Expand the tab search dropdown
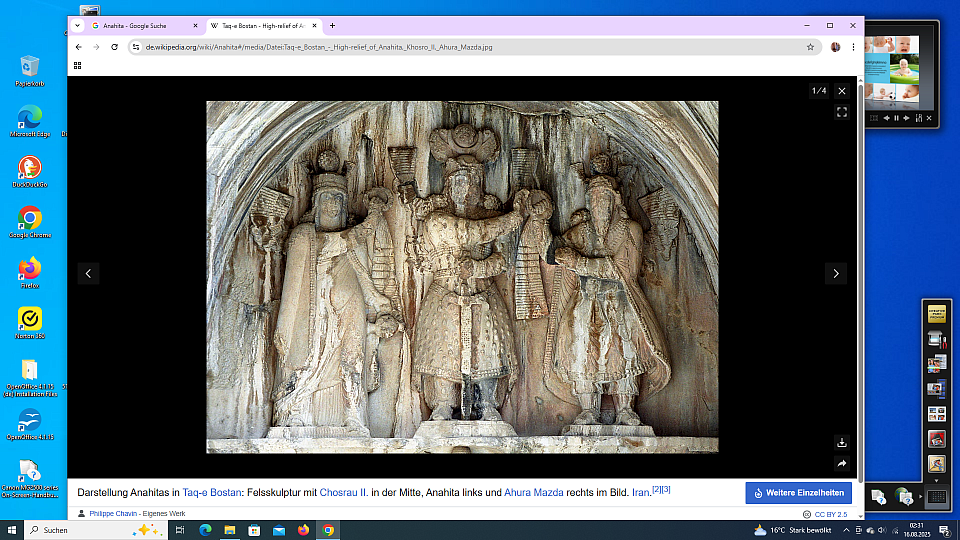Viewport: 960px width, 540px height. pyautogui.click(x=77, y=26)
